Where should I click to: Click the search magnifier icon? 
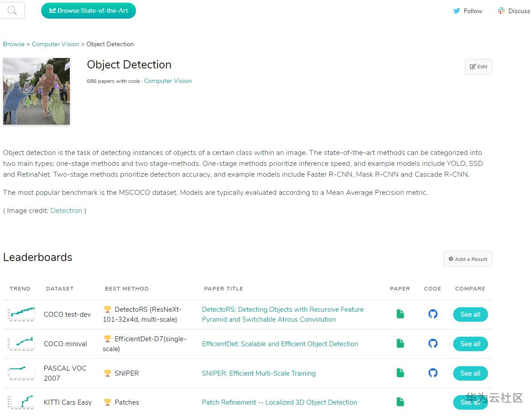[x=12, y=11]
